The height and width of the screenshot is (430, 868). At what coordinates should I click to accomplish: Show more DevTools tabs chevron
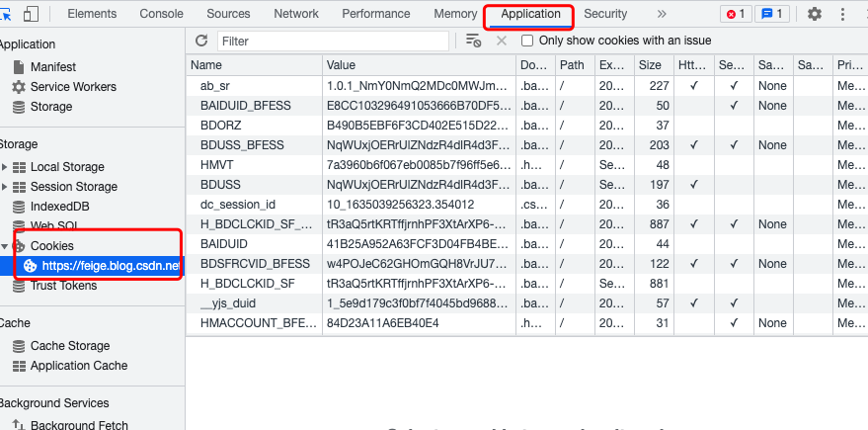click(x=662, y=14)
